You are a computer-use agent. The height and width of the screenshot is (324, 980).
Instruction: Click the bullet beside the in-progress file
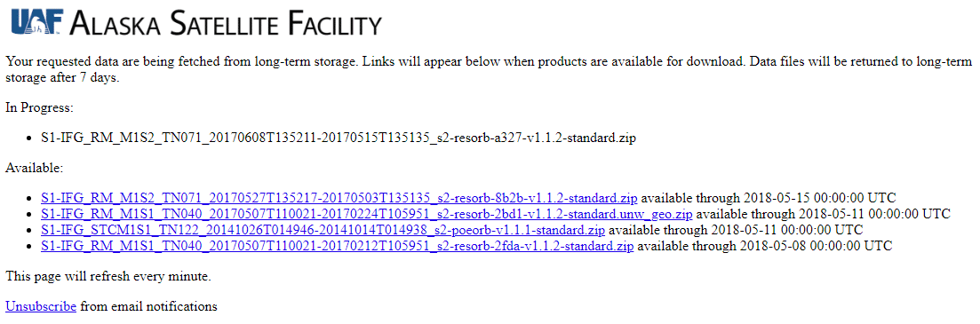(28, 138)
